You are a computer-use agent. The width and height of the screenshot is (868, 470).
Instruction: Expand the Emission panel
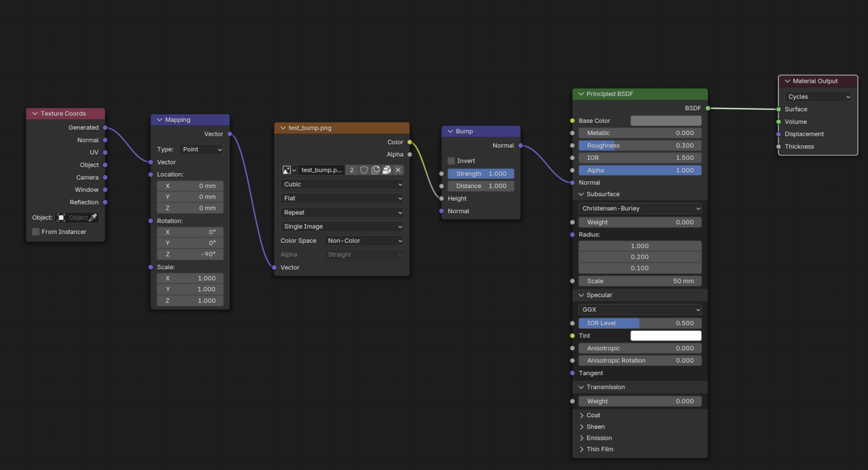(x=581, y=438)
